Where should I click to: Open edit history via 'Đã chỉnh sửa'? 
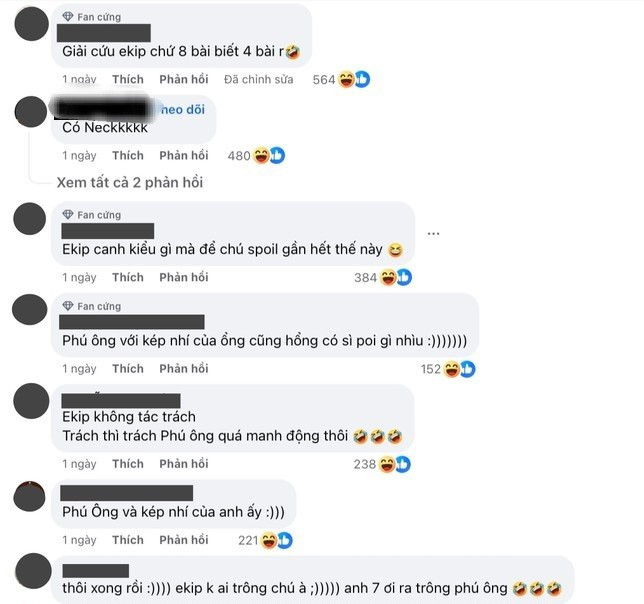click(259, 79)
